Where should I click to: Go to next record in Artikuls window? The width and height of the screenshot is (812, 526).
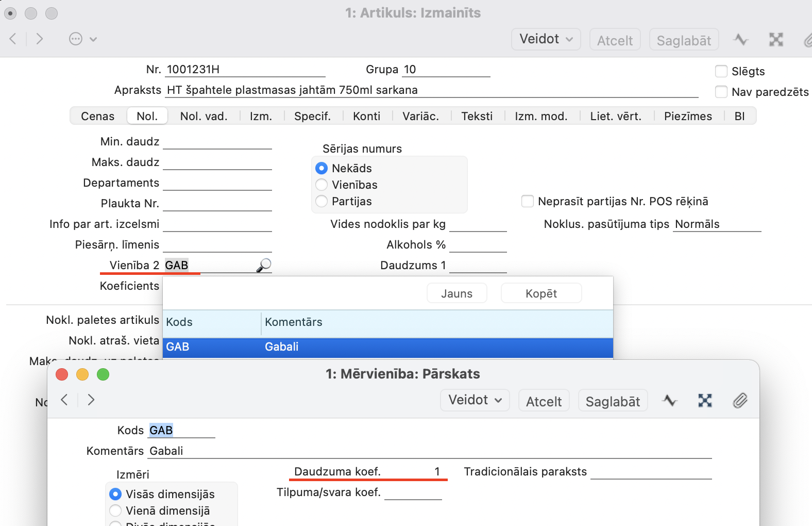click(40, 39)
